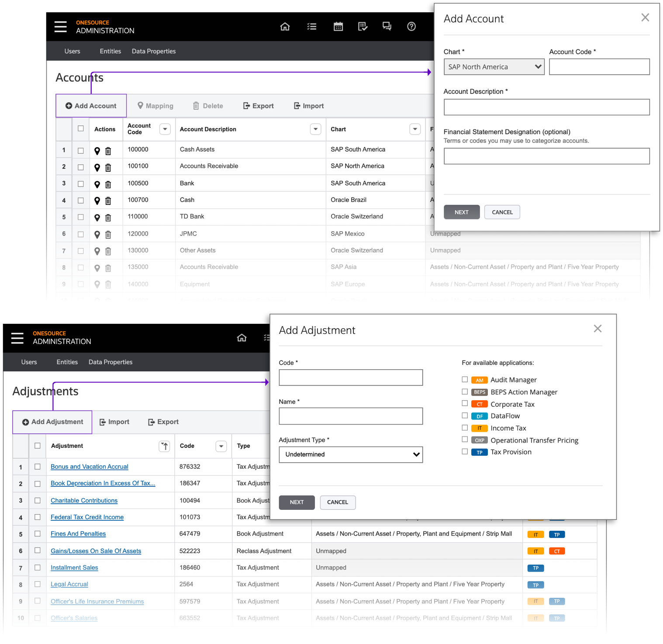Close the Add Account dialog
The image size is (663, 644).
coord(645,17)
